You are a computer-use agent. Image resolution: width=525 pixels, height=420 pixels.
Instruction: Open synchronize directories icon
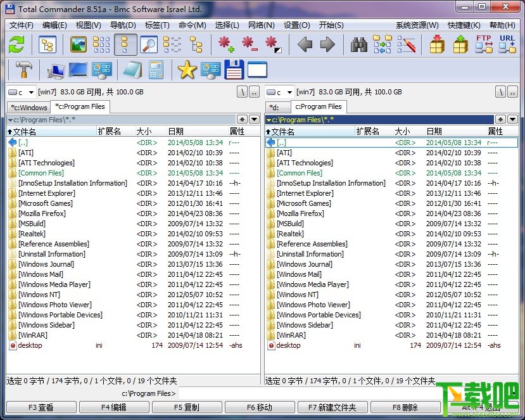tap(383, 44)
